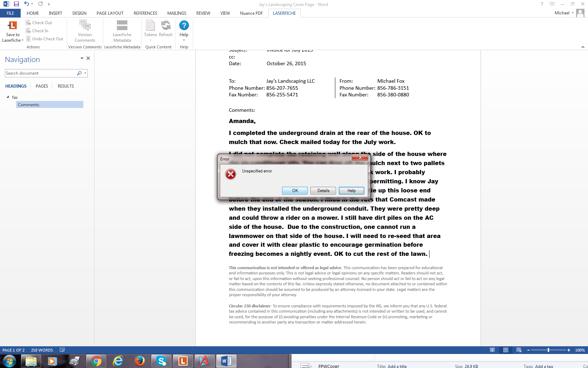Open Internet Explorer from the taskbar
Image resolution: width=588 pixels, height=368 pixels.
pos(118,361)
